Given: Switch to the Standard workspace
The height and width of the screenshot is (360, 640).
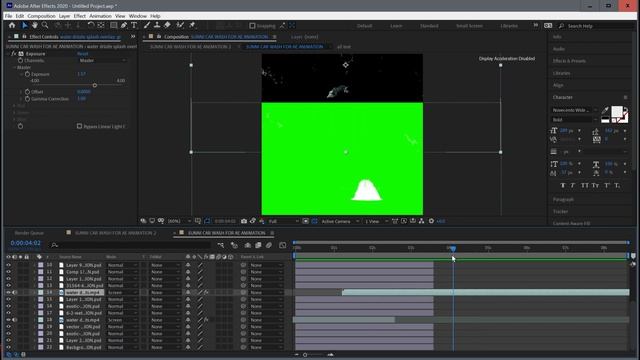Looking at the screenshot, I should (429, 26).
